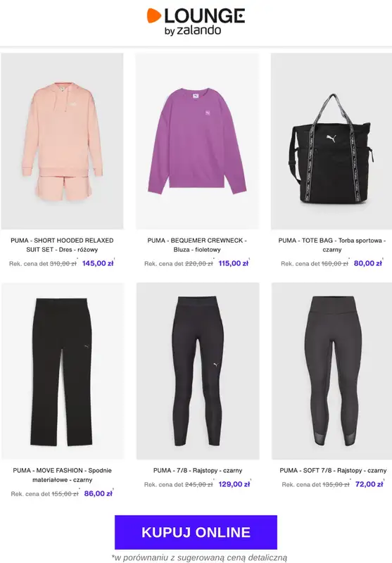
Task: Open the pink hooded suit set image
Action: click(62, 141)
